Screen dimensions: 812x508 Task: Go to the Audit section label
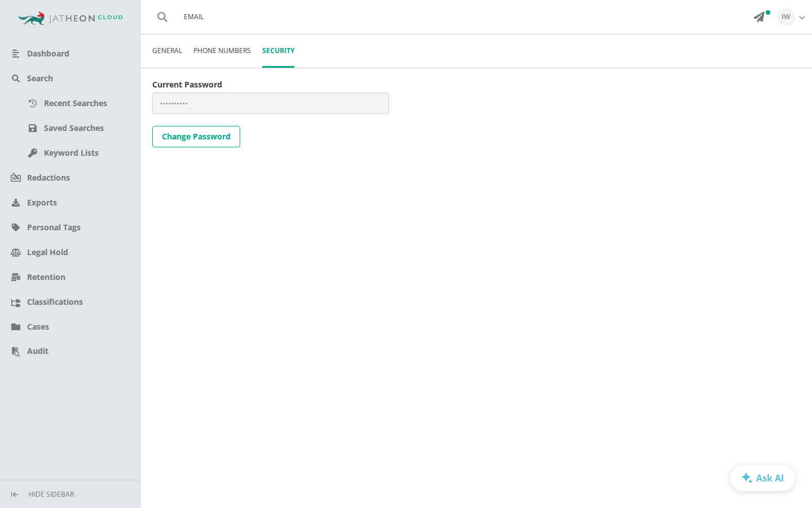click(38, 351)
